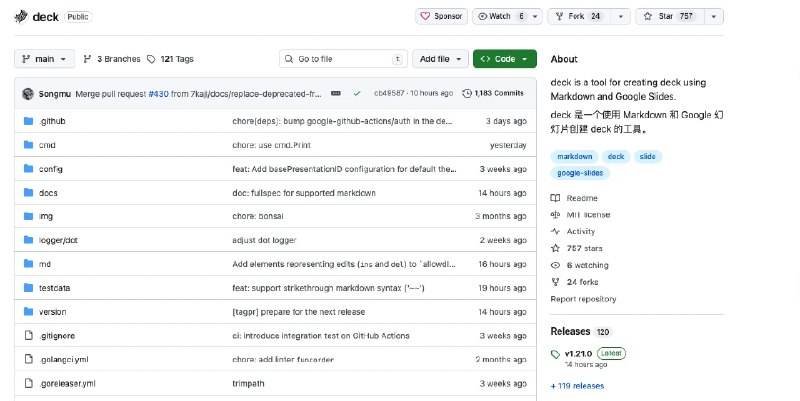Click the .golangci.yml file icon

click(29, 359)
